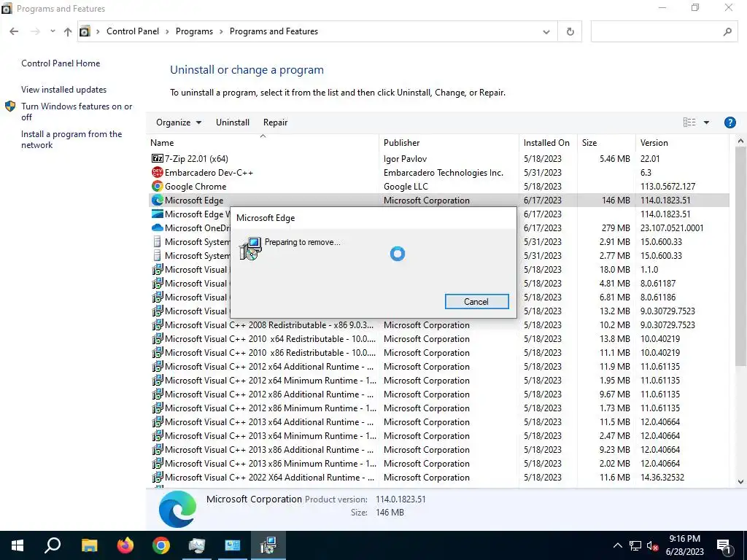The width and height of the screenshot is (747, 560).
Task: Open Turn Windows features on or off
Action: click(x=76, y=112)
